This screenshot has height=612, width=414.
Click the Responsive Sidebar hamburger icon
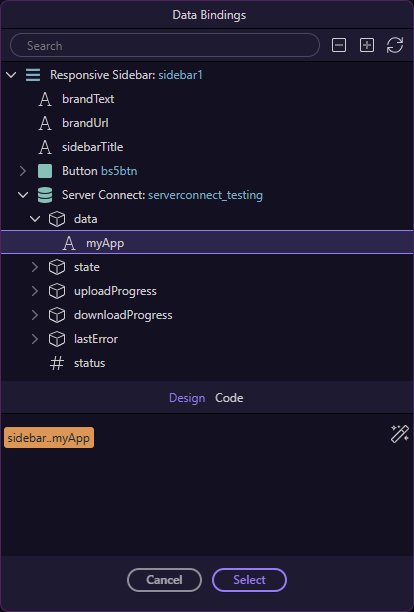tap(33, 75)
